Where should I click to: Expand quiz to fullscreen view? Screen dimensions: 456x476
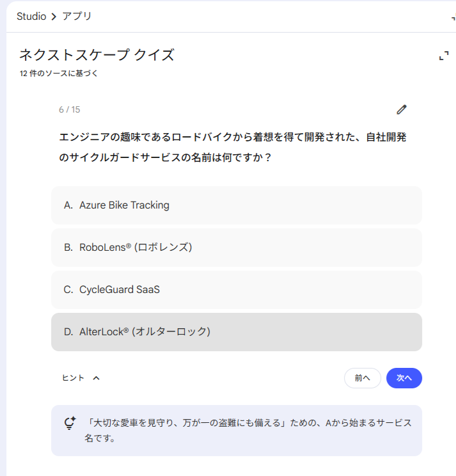click(444, 56)
